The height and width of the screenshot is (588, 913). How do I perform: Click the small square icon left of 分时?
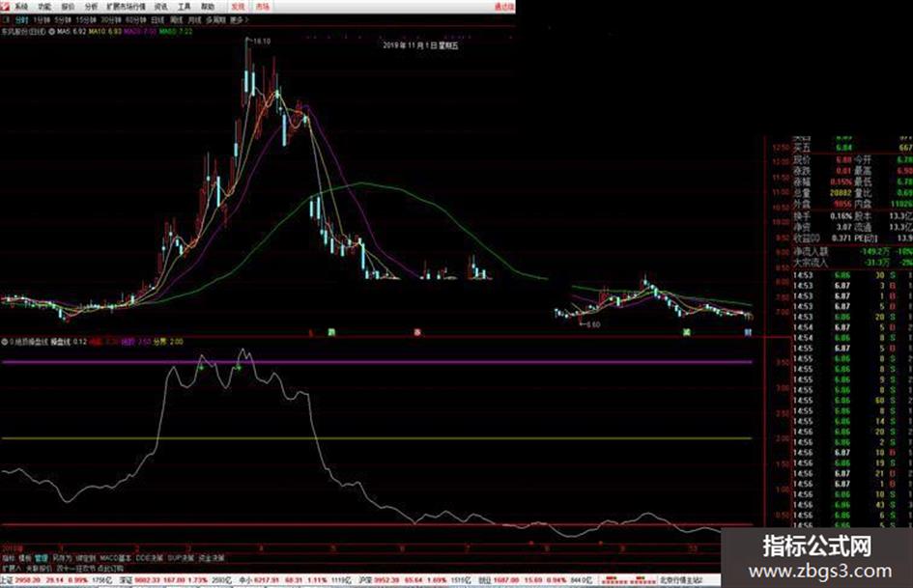tap(6, 20)
